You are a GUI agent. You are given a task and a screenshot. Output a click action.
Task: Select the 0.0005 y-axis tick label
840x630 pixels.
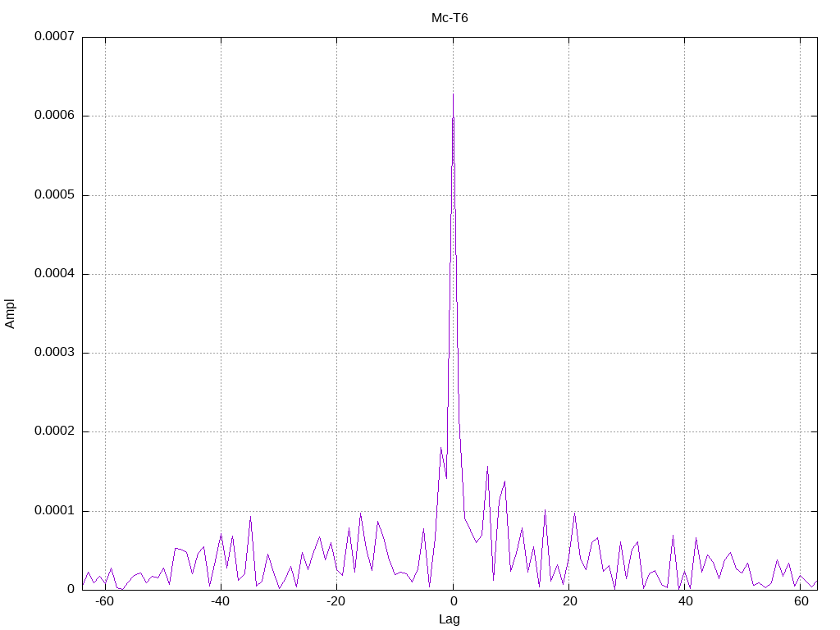click(x=55, y=194)
